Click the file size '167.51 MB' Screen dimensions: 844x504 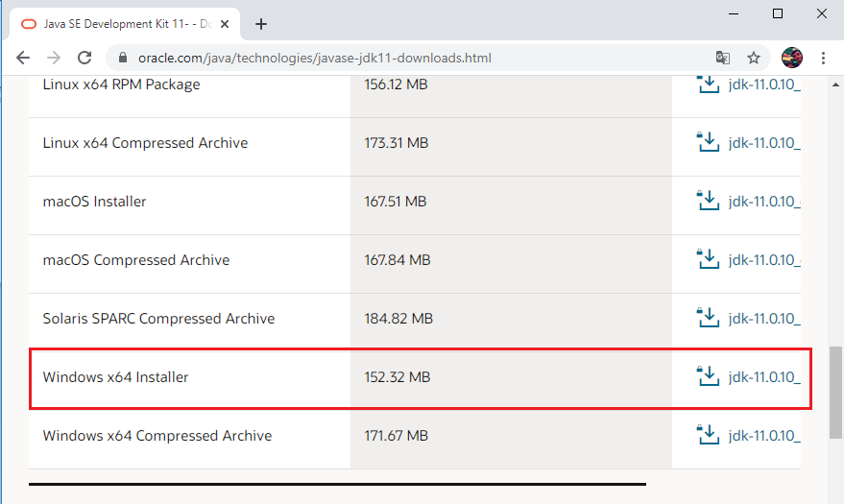coord(395,202)
